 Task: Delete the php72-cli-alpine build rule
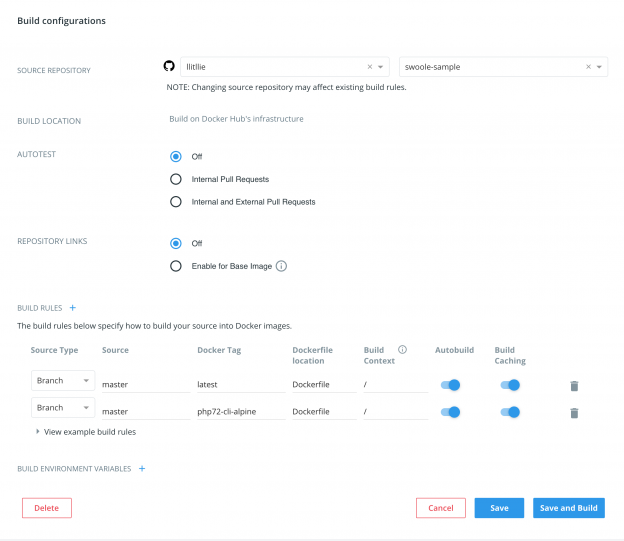coord(574,412)
